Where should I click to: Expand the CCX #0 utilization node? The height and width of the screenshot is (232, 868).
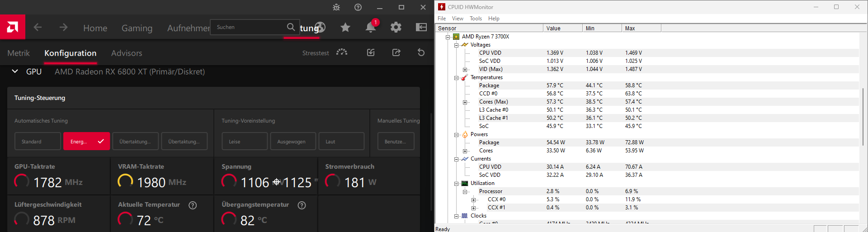coord(473,200)
